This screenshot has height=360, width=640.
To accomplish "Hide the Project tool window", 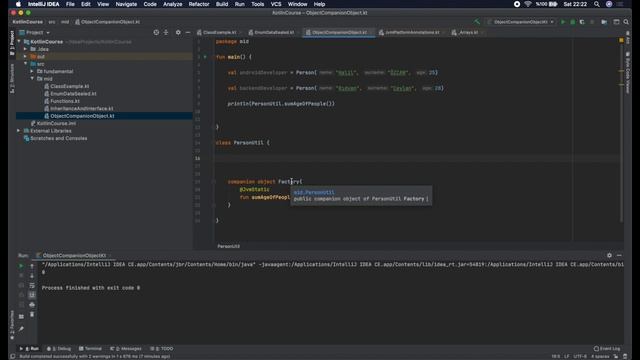I will tap(188, 32).
